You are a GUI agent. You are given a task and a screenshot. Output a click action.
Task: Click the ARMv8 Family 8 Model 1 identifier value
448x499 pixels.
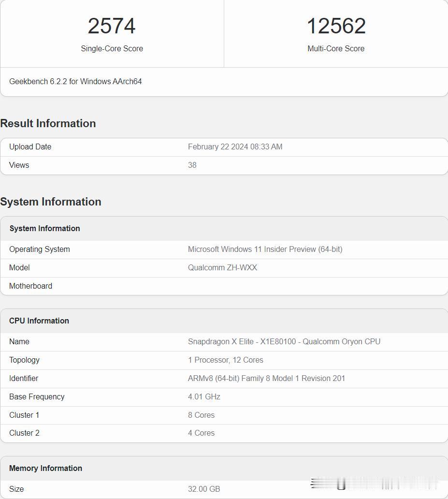[x=266, y=378]
